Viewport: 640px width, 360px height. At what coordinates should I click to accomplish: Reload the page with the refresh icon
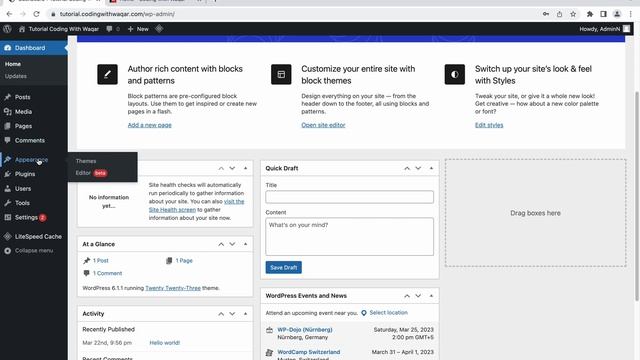click(x=36, y=14)
